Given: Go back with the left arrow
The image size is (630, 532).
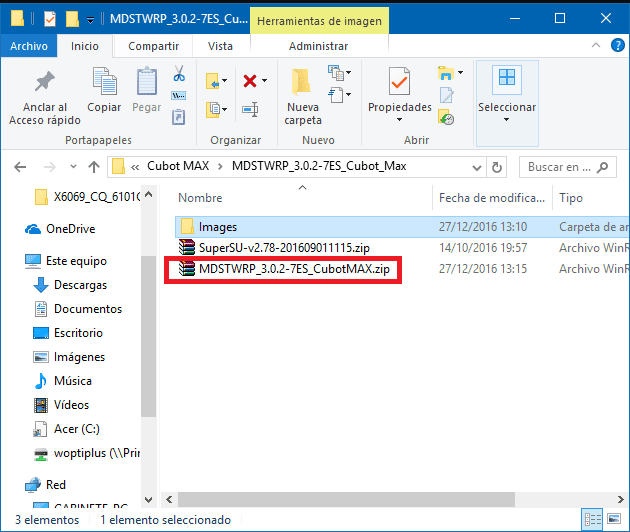Looking at the screenshot, I should coord(20,167).
